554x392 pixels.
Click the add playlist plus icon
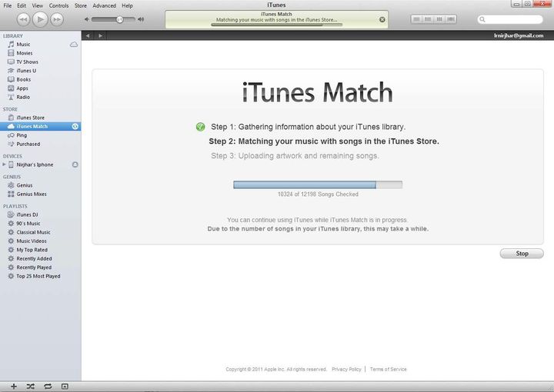point(13,386)
